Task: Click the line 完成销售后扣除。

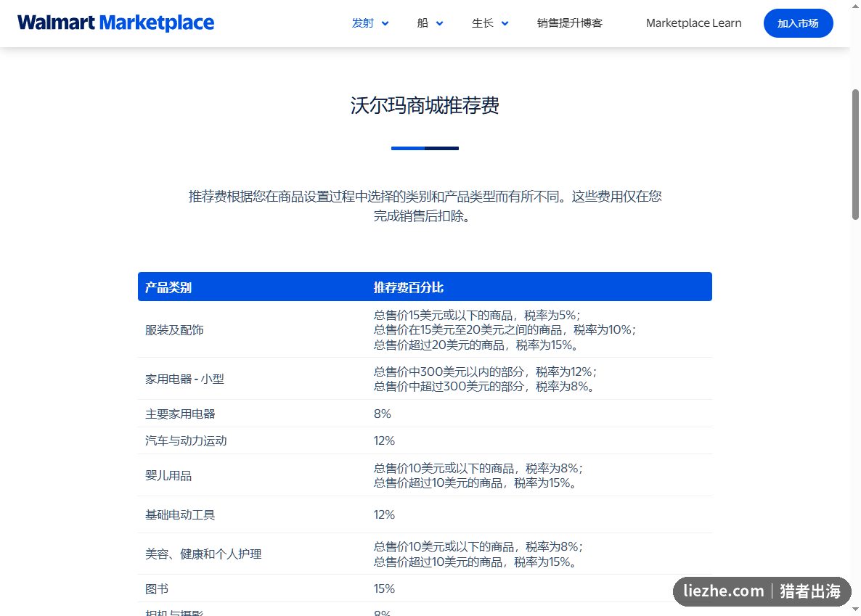Action: [422, 215]
